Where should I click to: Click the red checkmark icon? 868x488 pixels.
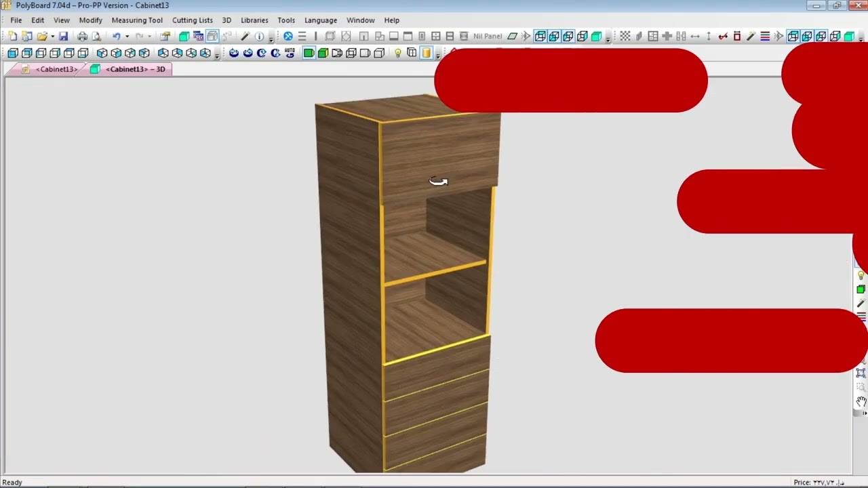tap(723, 36)
